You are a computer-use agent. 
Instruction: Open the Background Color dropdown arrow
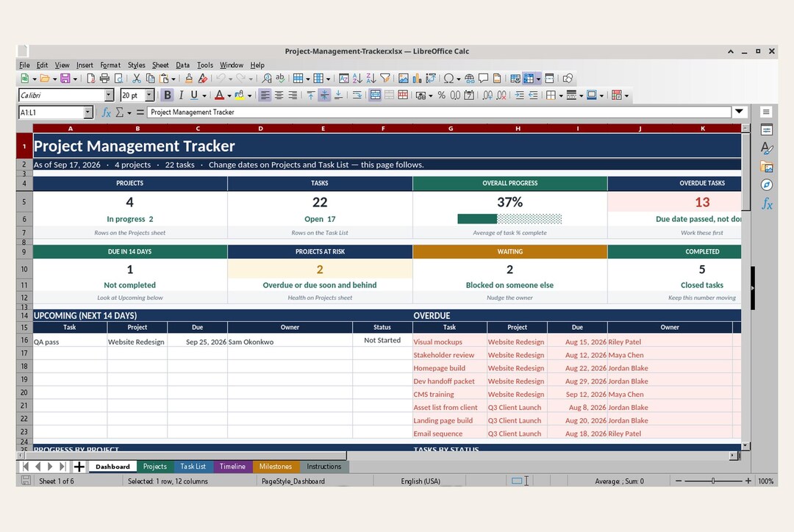[250, 96]
